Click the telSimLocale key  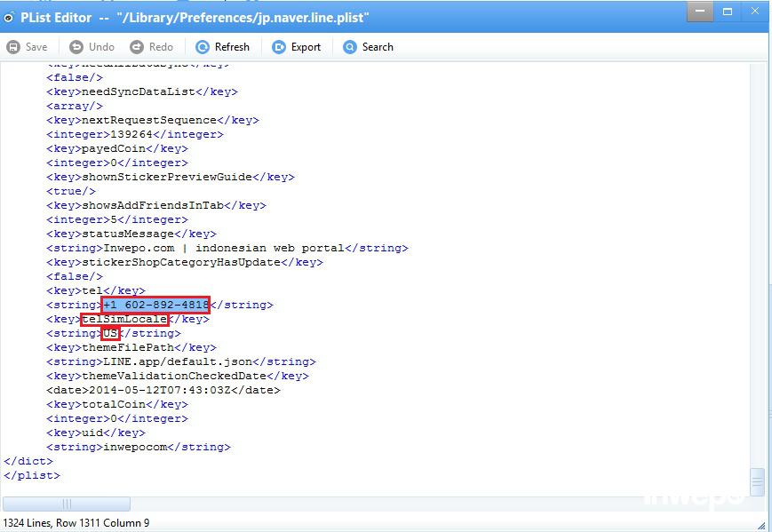pyautogui.click(x=124, y=320)
